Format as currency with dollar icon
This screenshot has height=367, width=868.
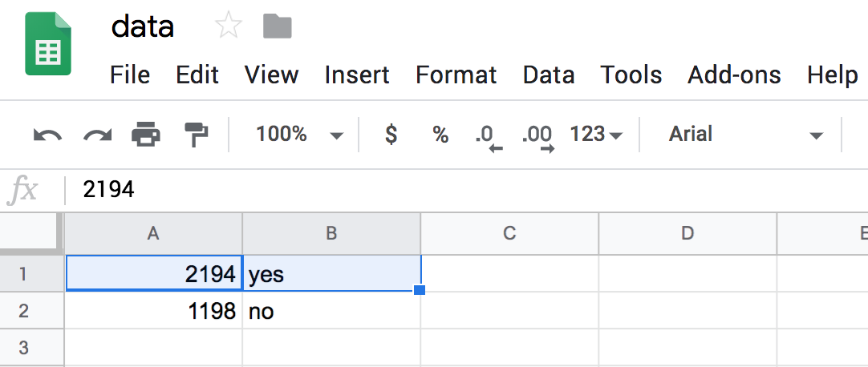pyautogui.click(x=391, y=135)
